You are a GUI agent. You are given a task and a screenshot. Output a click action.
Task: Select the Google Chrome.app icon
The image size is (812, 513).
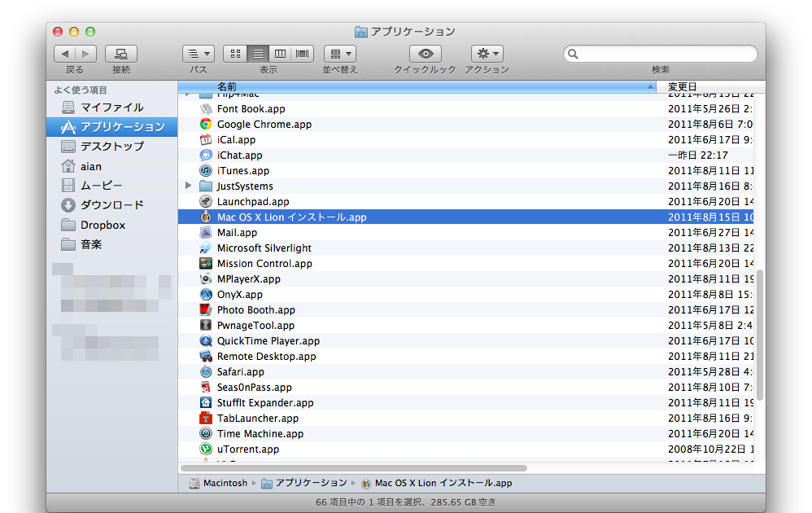[206, 125]
